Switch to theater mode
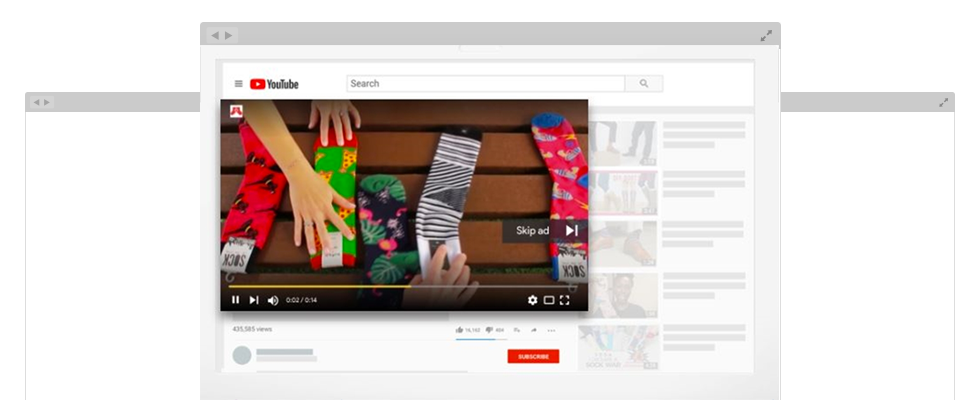Image resolution: width=980 pixels, height=400 pixels. point(549,300)
